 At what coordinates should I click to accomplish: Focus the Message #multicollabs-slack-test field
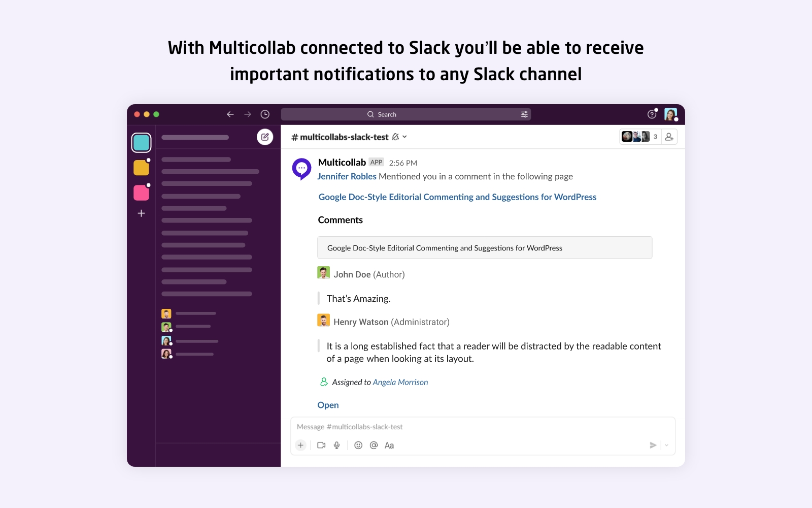point(483,427)
